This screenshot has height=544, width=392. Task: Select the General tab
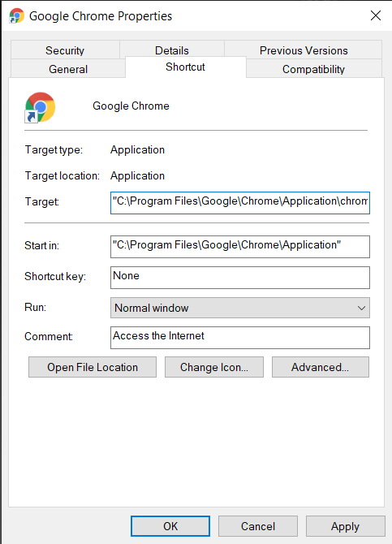[68, 69]
